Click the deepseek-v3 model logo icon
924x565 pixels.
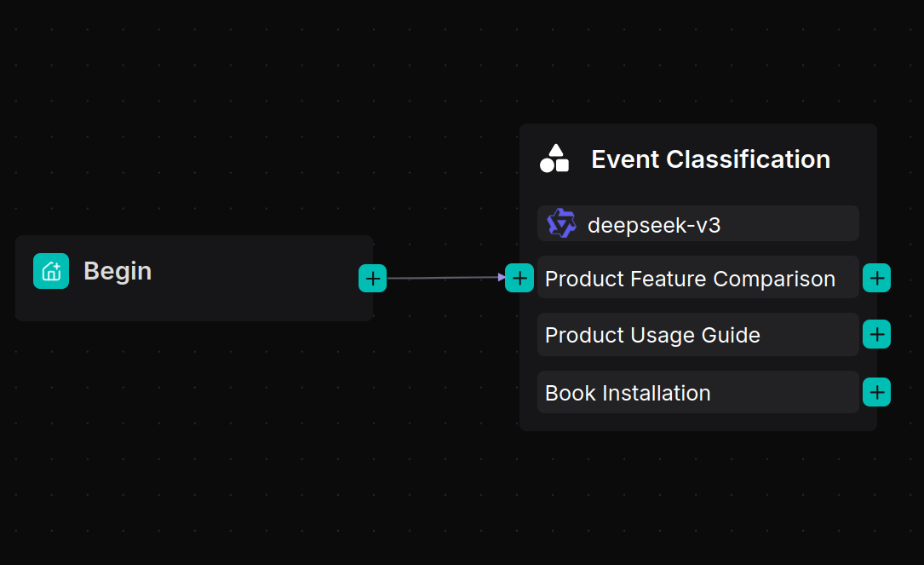(561, 223)
